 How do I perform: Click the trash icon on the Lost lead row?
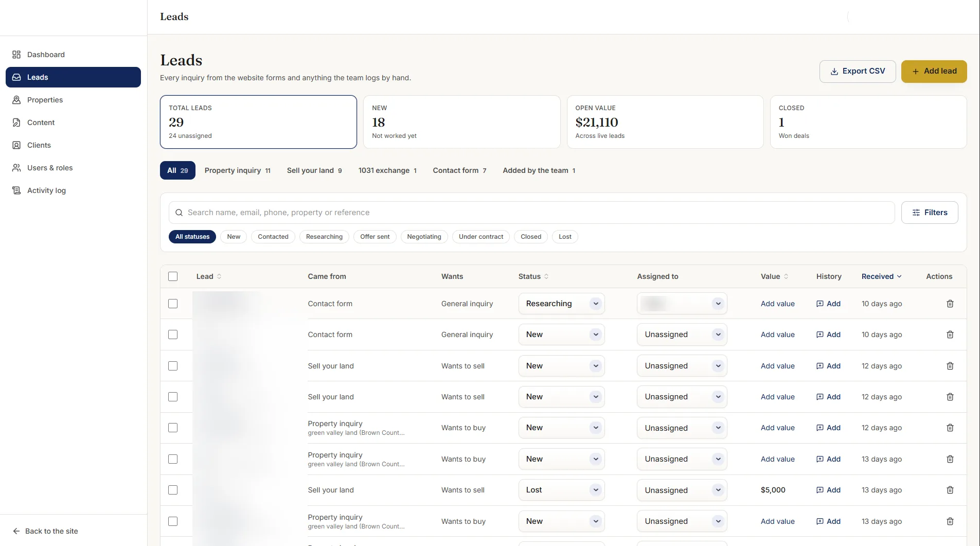coord(950,490)
